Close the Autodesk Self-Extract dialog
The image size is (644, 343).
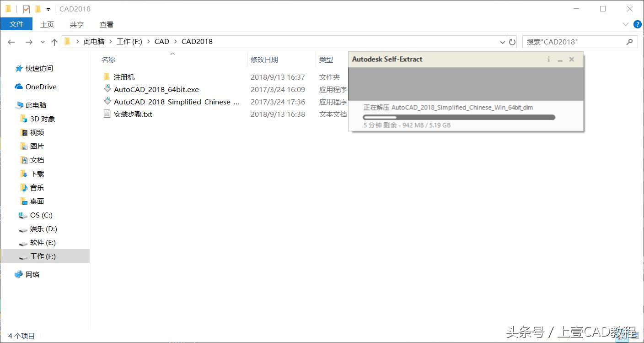[571, 59]
